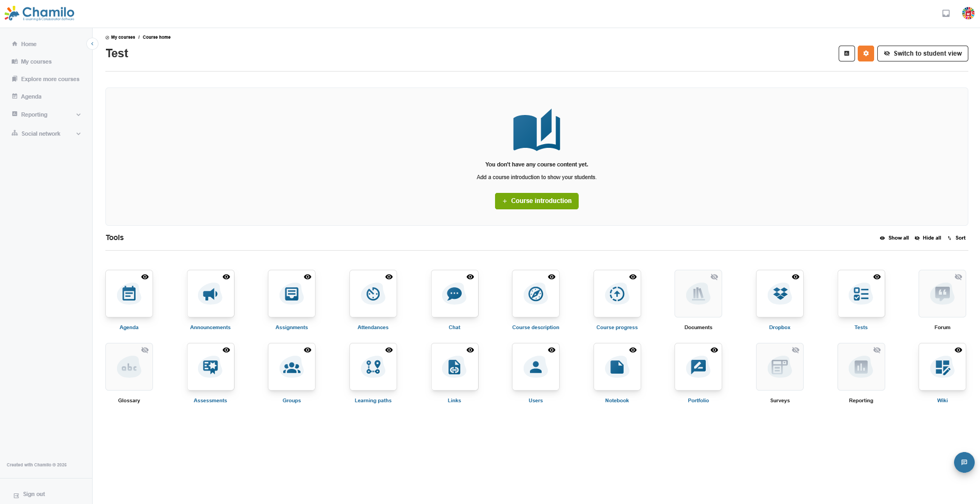This screenshot has height=504, width=980.
Task: Open the inbox icon in top bar
Action: point(946,13)
